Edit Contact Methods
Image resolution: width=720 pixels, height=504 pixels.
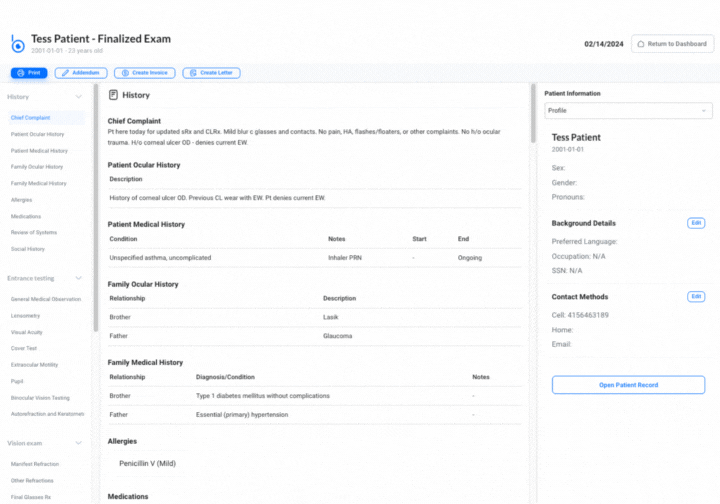[x=696, y=297]
